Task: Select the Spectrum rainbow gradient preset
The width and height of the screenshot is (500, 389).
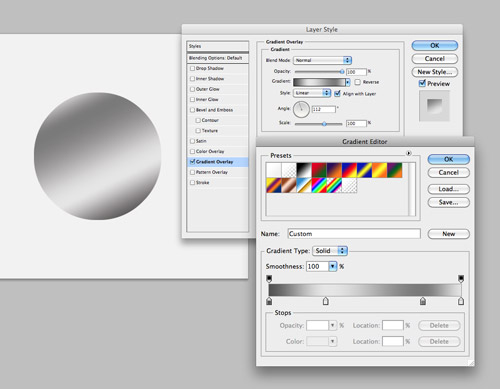Action: (319, 185)
